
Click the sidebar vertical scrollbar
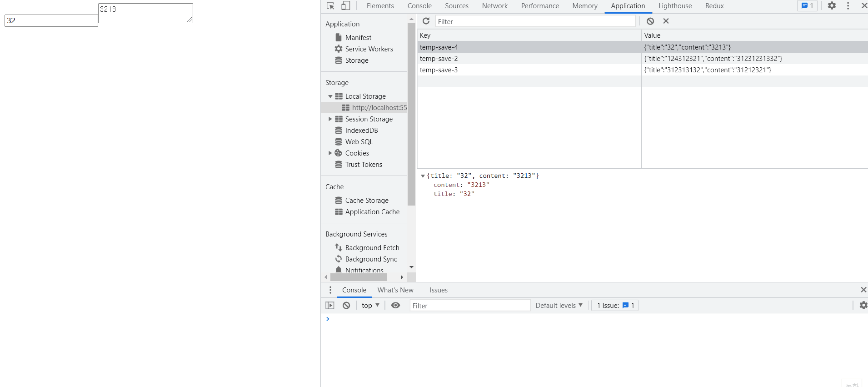click(x=411, y=114)
